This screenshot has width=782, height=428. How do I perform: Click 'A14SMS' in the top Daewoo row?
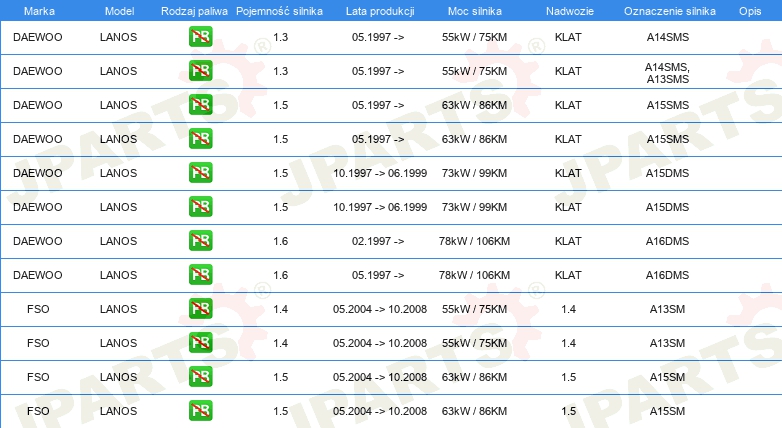[x=667, y=37]
